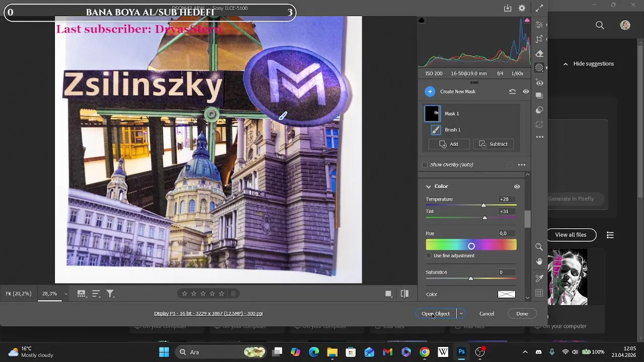
Task: Adjust the Temperature slider handle
Action: (484, 205)
